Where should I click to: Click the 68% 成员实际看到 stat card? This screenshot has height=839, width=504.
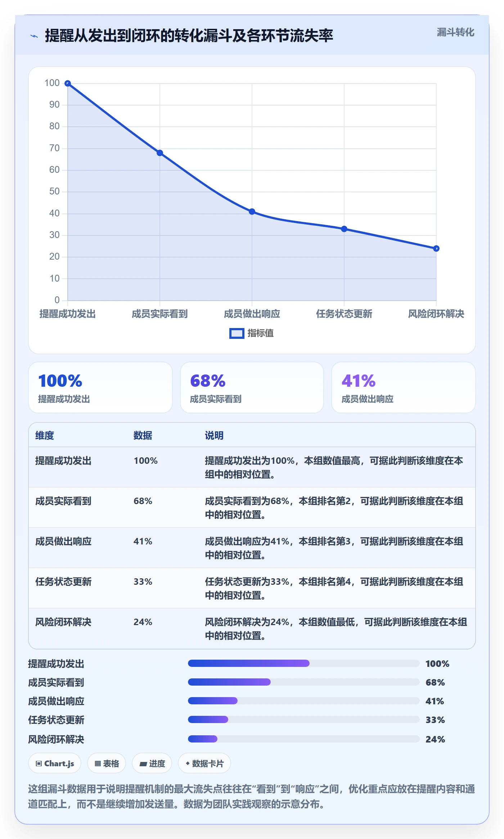point(252,387)
